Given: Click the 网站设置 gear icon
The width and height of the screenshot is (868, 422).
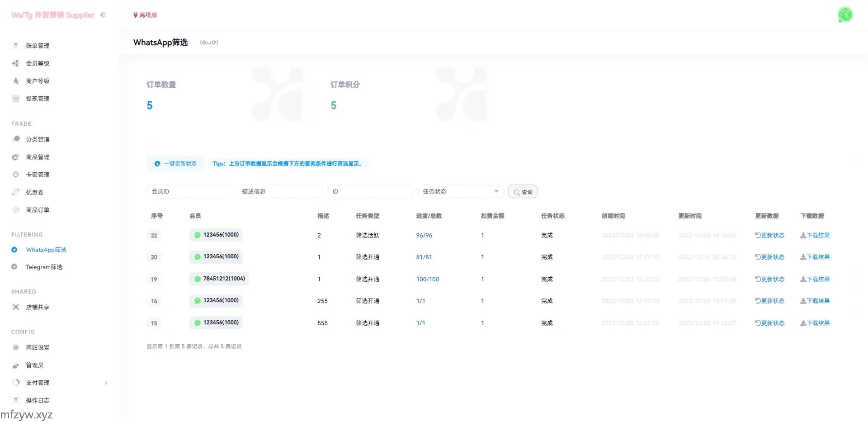Looking at the screenshot, I should tap(16, 347).
